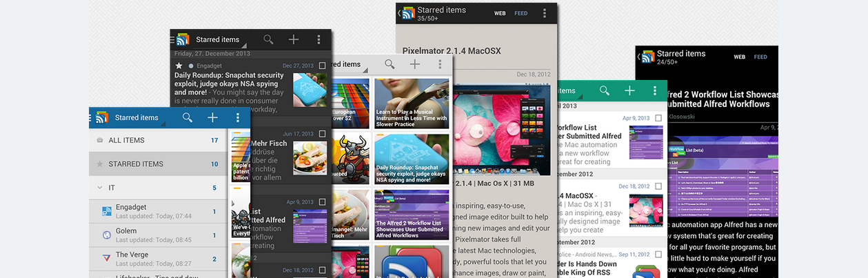The image size is (868, 278).
Task: Open the Starred items dropdown in blue header
Action: tap(137, 118)
